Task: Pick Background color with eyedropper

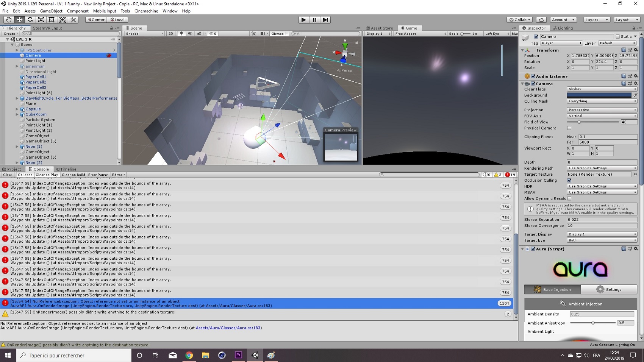Action: pyautogui.click(x=635, y=95)
